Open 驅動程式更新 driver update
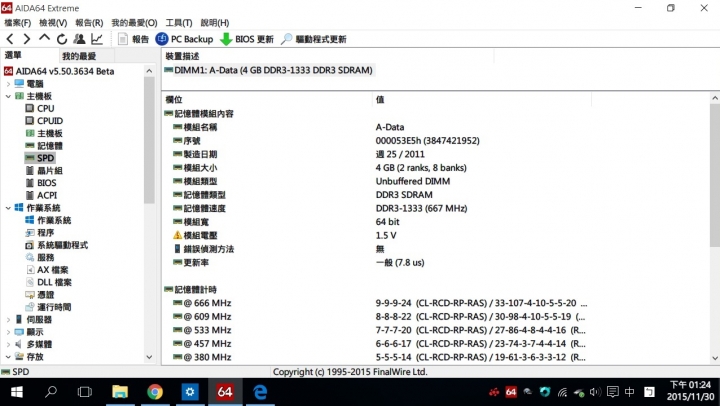Screen dimensions: 720x406 314,39
